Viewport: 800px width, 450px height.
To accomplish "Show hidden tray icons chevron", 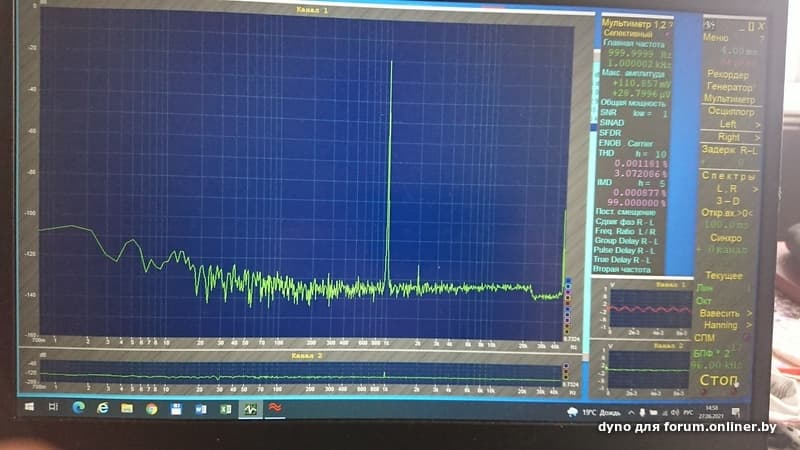I will coord(631,412).
